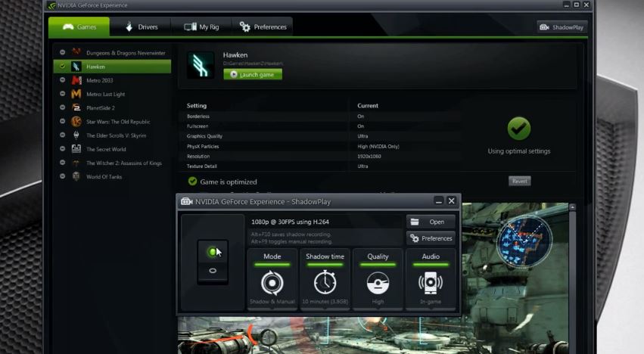Screen dimensions: 644x354
Task: Click the Game is optimized checkmark icon
Action: pyautogui.click(x=192, y=181)
